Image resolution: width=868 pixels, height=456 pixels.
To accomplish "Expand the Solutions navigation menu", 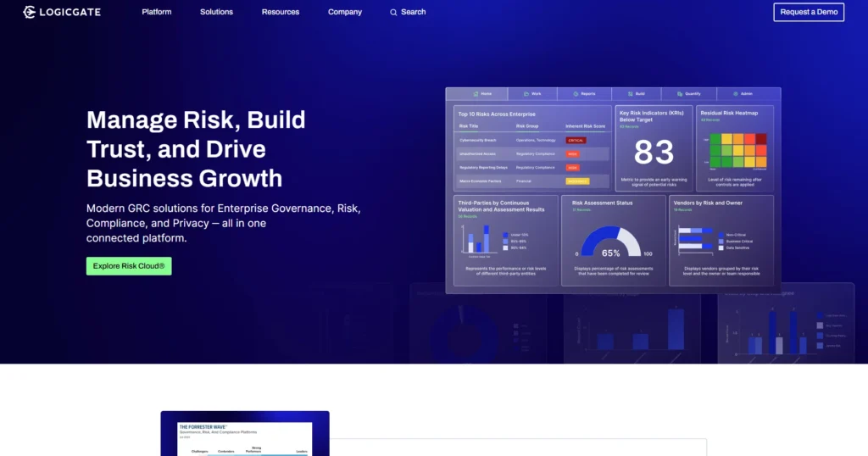I will 216,12.
